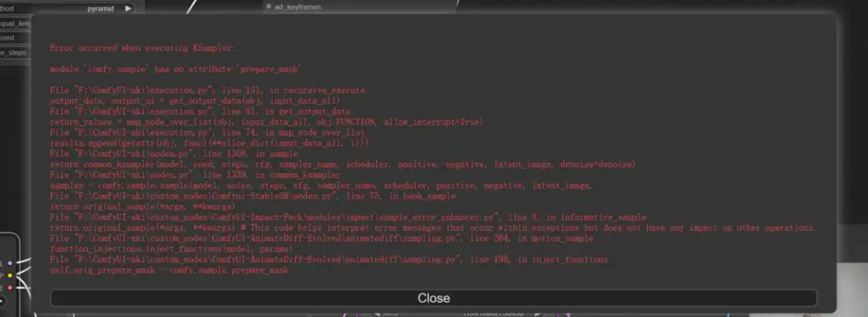Click the execution.py line 151 traceback entry

pyautogui.click(x=207, y=90)
